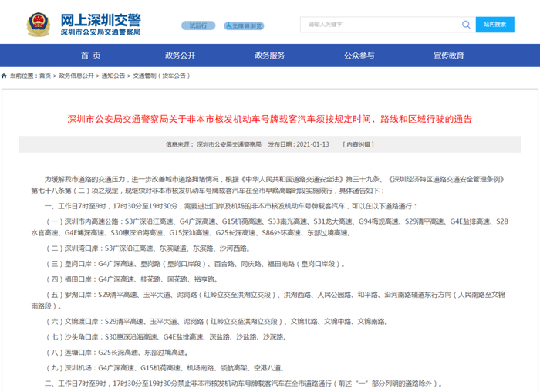
Task: Click the 网上深圳交警 site title
Action: click(x=101, y=20)
